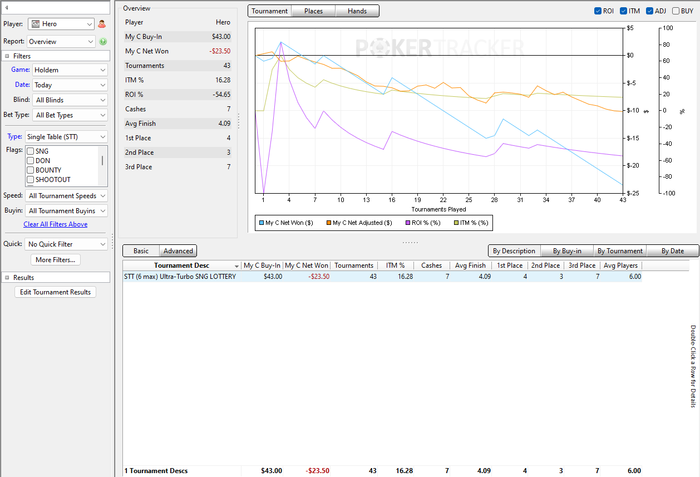This screenshot has height=477, width=700.
Task: Select the STT (6 max) Ultra-Turbo SNG LOTTERY row
Action: point(383,277)
